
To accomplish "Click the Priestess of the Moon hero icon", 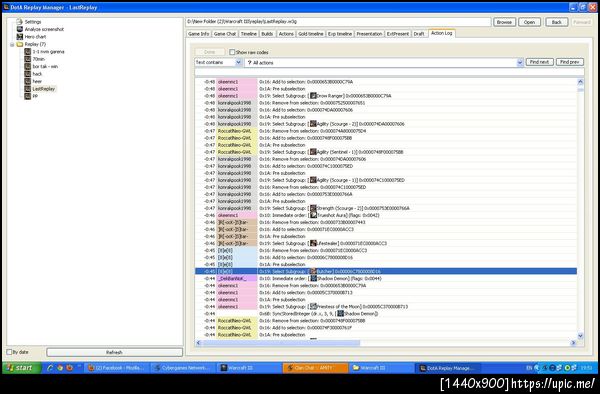I will pos(313,306).
